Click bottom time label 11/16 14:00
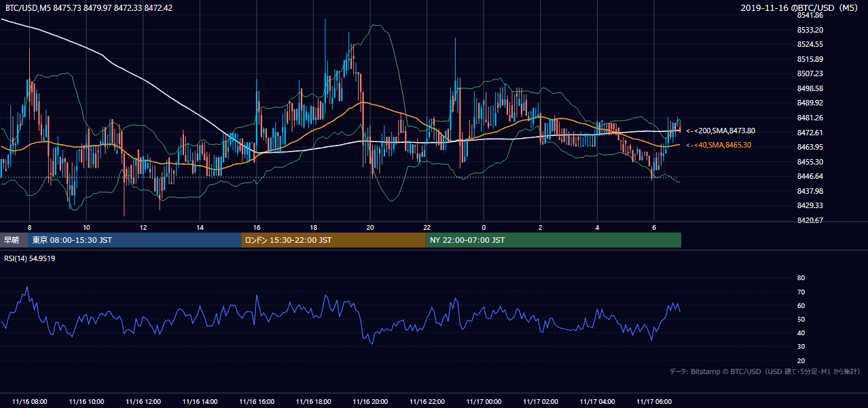Screen dimensions: 868x408 click(x=200, y=402)
